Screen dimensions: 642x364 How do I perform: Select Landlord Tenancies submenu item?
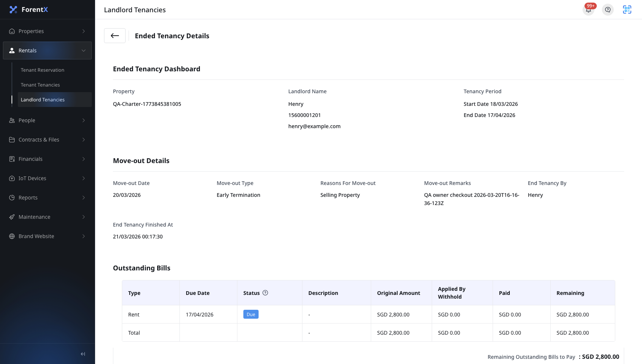pyautogui.click(x=55, y=100)
